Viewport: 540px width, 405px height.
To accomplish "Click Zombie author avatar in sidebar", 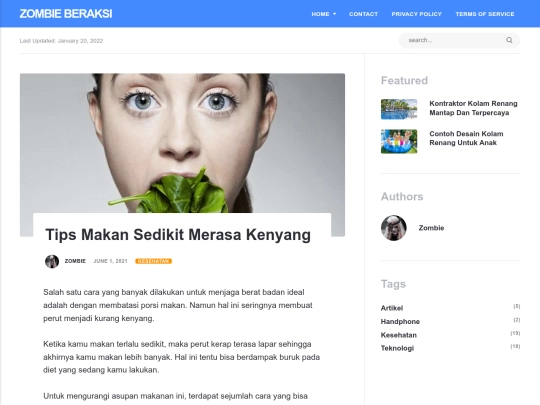I will (x=394, y=228).
